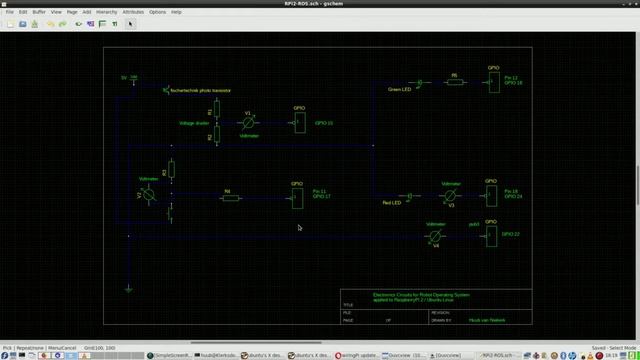Open the Page menu

72,12
